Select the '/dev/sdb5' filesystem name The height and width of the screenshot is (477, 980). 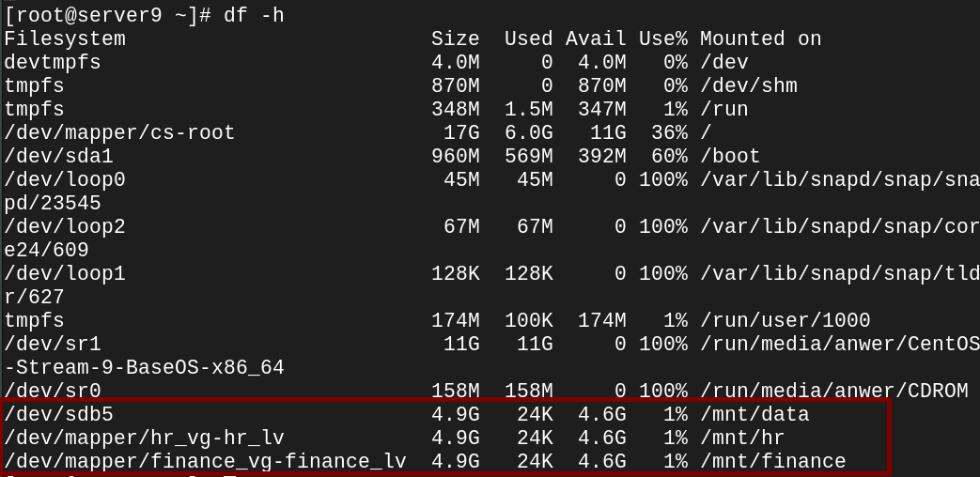click(x=59, y=415)
